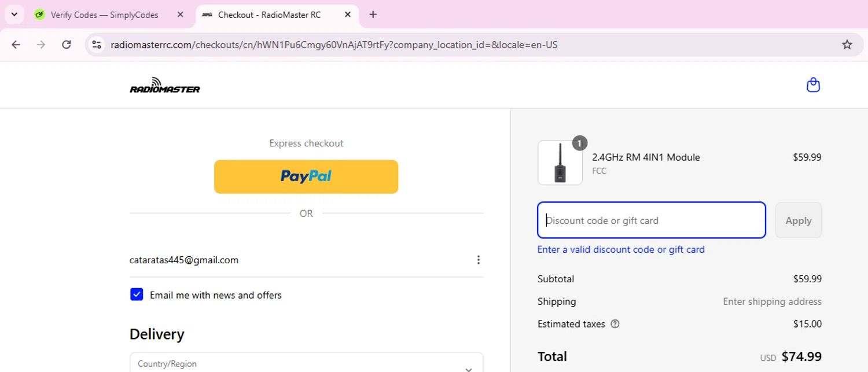Select the Checkout RadioMaster RC tab
868x372 pixels.
pyautogui.click(x=269, y=15)
